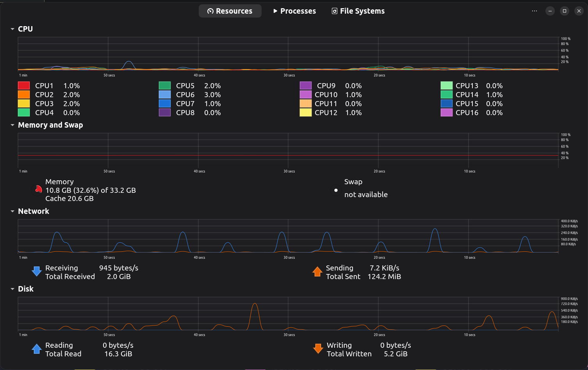Open the CPU6 light blue swatch

165,94
